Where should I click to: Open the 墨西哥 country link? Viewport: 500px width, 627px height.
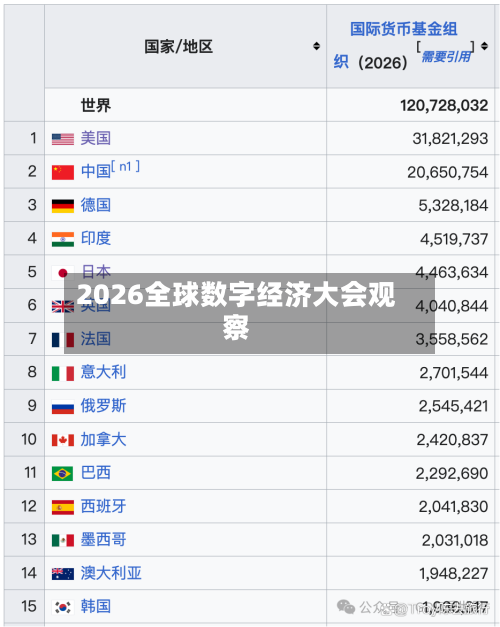click(103, 539)
